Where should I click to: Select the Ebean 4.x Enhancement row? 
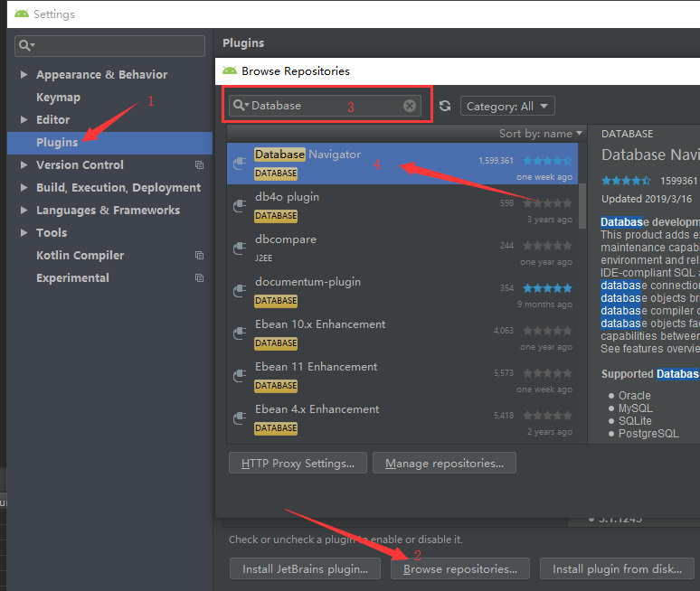[402, 418]
